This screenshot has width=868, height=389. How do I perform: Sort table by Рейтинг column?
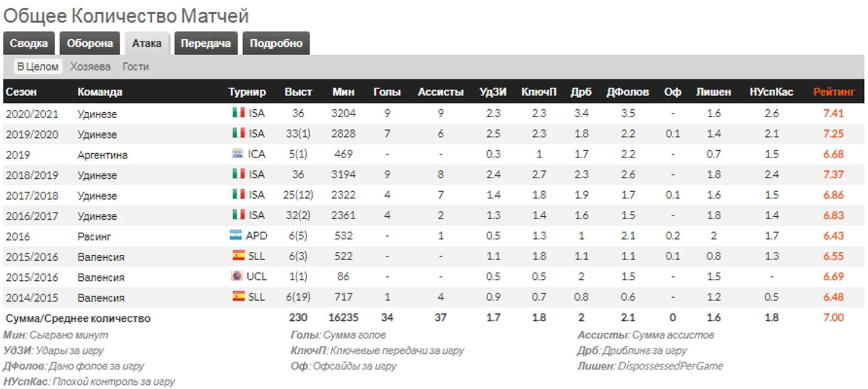click(x=834, y=92)
